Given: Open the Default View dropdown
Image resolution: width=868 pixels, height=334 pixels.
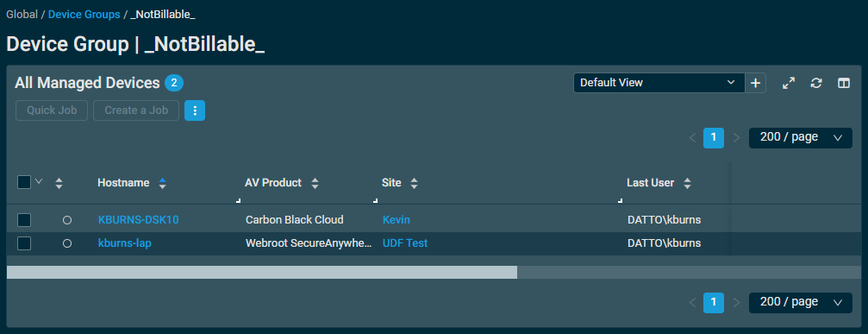Looking at the screenshot, I should coord(659,83).
